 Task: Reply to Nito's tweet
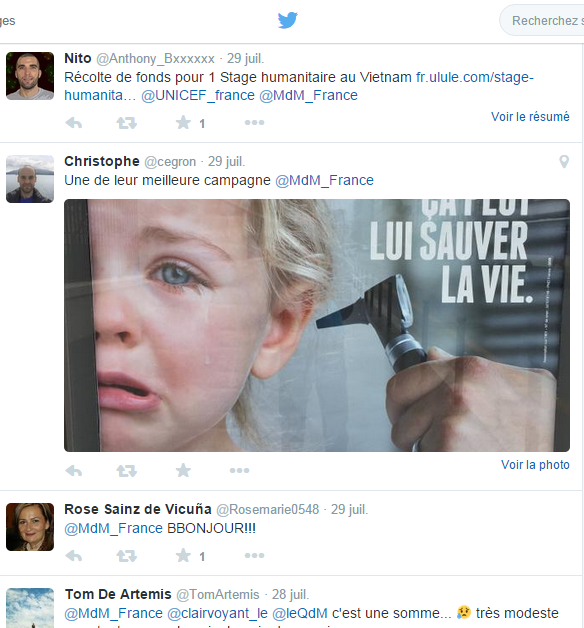(74, 123)
